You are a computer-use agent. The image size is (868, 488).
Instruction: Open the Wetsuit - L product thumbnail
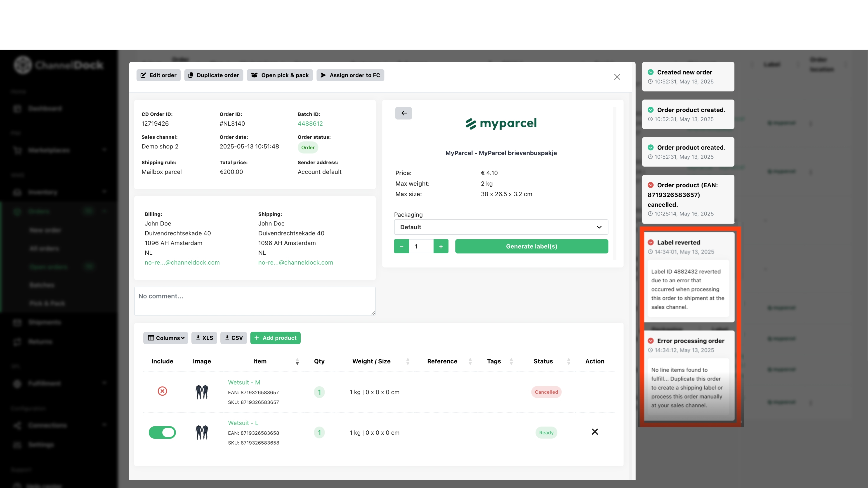(202, 432)
